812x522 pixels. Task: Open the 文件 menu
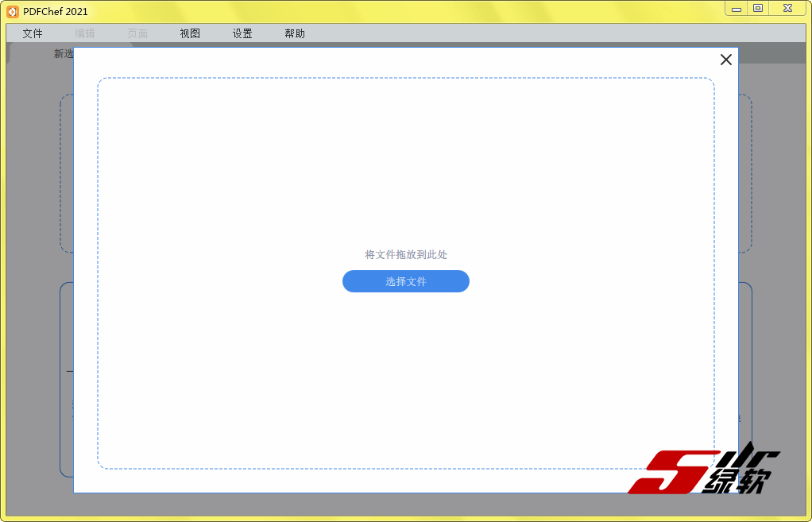(33, 33)
